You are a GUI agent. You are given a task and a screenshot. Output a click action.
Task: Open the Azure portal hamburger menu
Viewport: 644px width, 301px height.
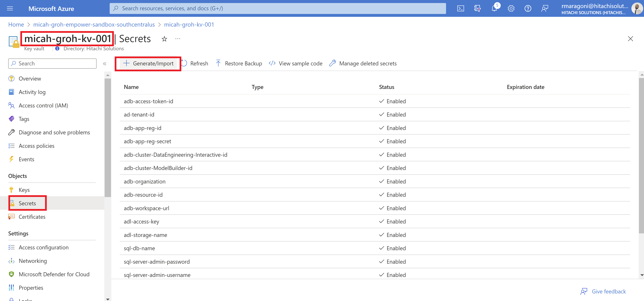[x=10, y=9]
